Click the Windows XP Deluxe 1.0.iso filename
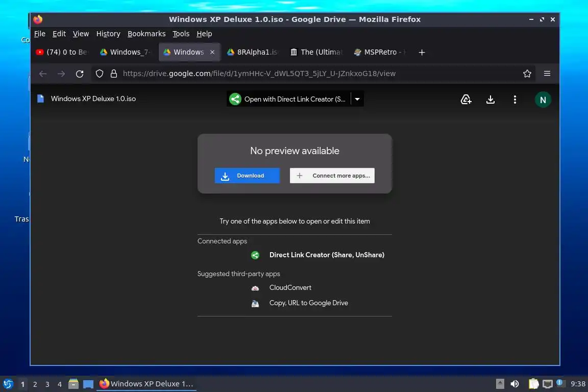This screenshot has height=392, width=588. [93, 99]
